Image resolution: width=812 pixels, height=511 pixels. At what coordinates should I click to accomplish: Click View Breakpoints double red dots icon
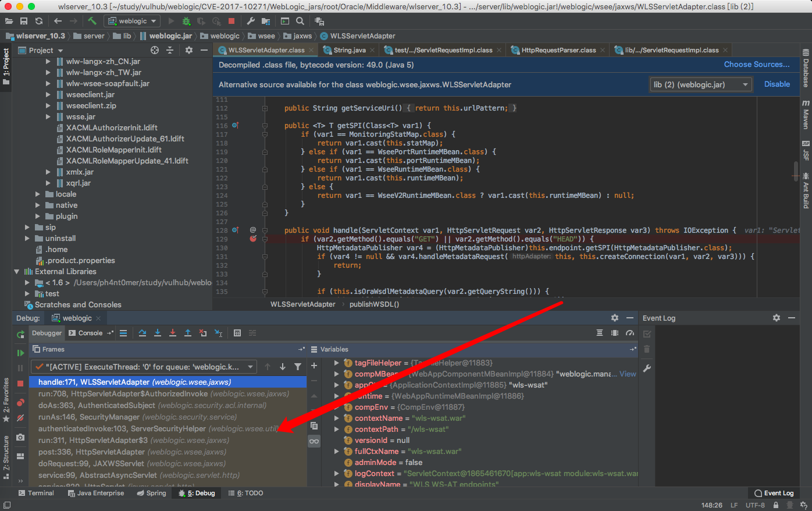tap(20, 403)
